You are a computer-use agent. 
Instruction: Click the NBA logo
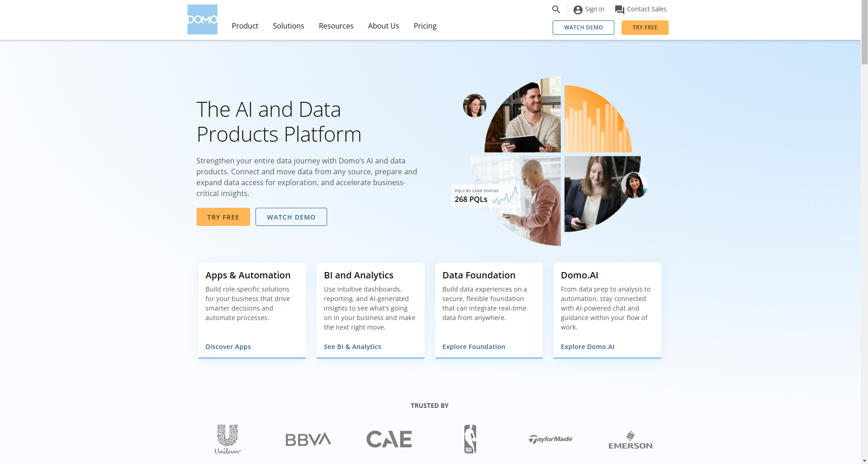click(x=470, y=439)
